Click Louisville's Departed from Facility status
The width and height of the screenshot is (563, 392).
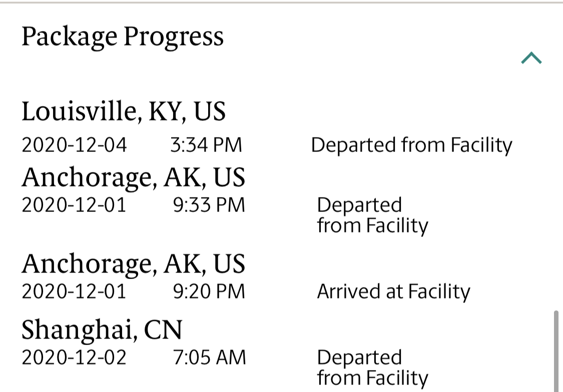[x=411, y=145]
